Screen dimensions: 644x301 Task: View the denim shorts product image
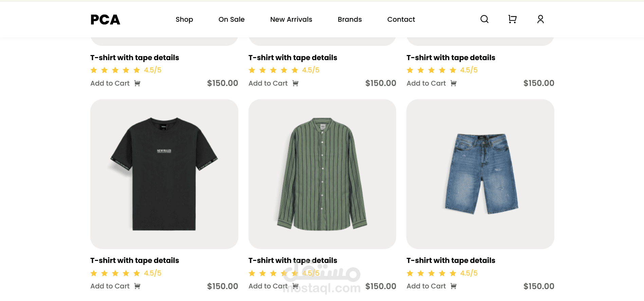pos(480,174)
